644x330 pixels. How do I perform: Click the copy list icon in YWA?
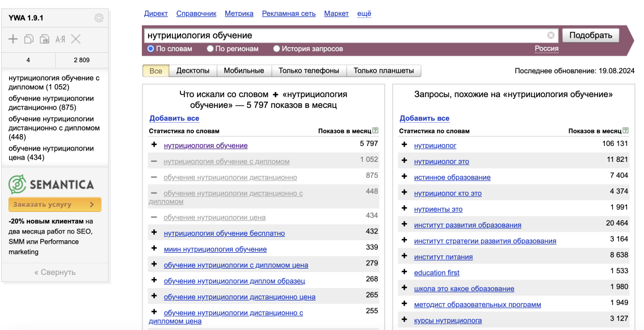29,39
